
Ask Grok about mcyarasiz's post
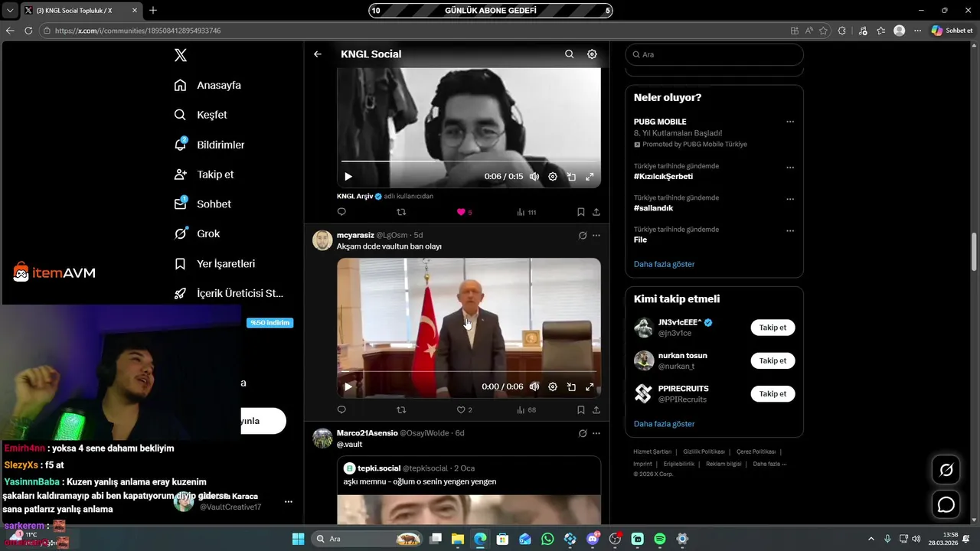[x=583, y=236]
